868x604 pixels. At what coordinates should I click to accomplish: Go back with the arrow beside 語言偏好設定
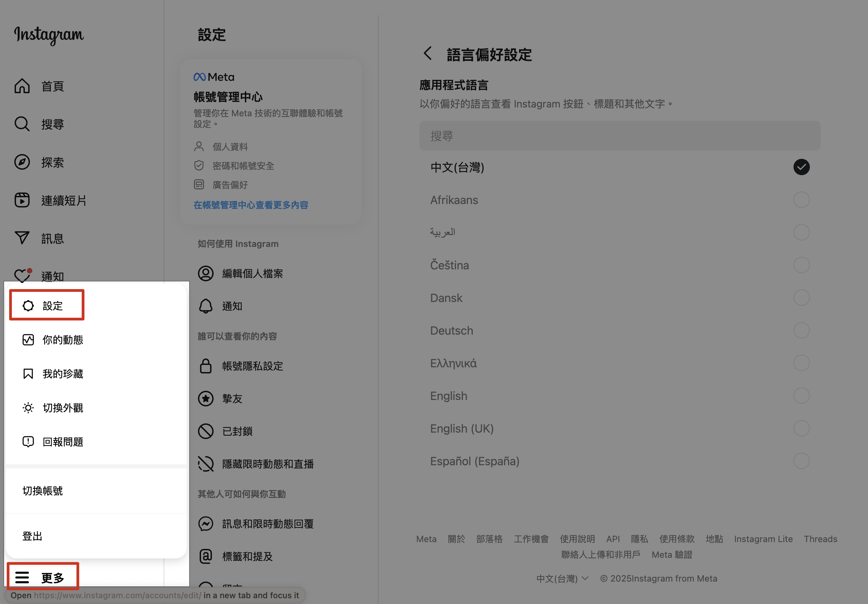(x=428, y=54)
